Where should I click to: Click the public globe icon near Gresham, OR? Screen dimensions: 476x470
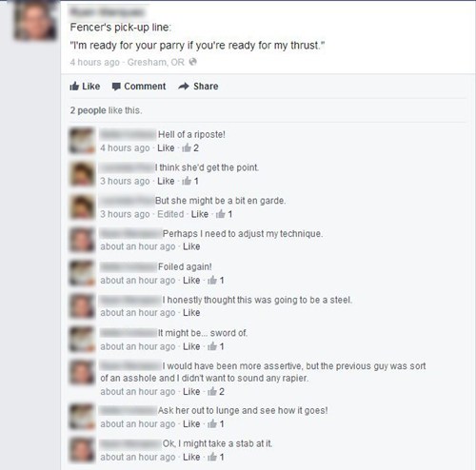pos(192,62)
